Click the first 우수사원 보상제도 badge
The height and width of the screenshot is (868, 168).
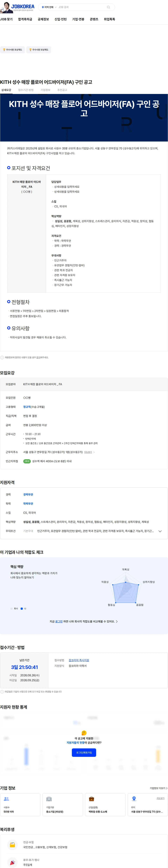[12, 50]
